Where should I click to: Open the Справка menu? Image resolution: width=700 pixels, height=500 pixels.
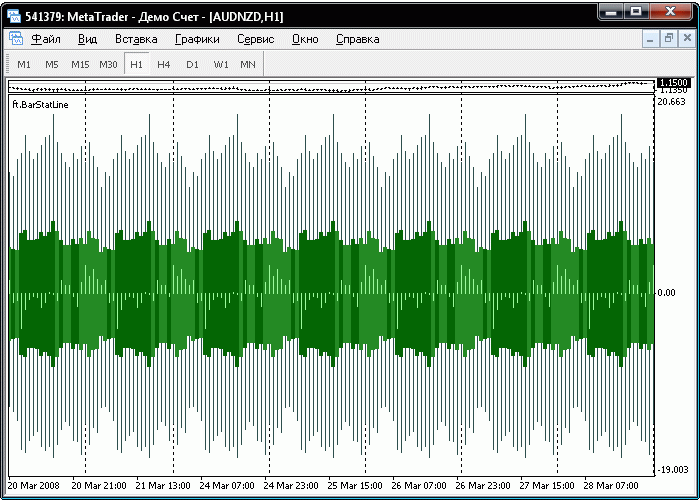click(358, 39)
